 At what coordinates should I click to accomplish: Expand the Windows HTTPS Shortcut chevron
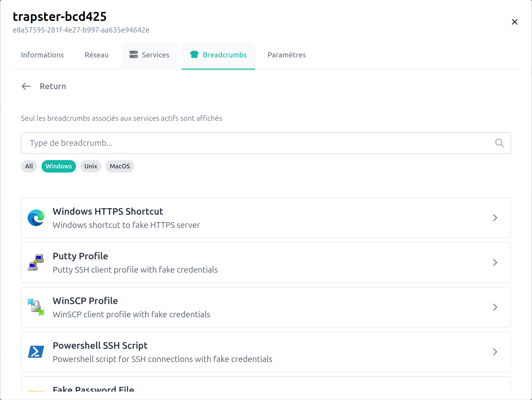495,218
